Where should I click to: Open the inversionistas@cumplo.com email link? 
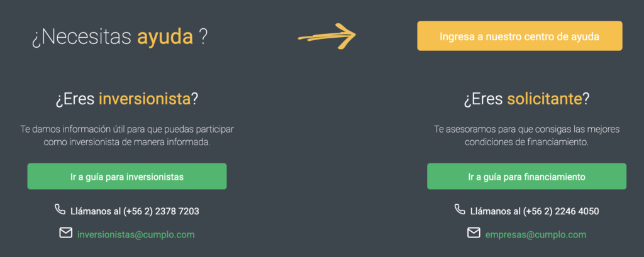[136, 234]
